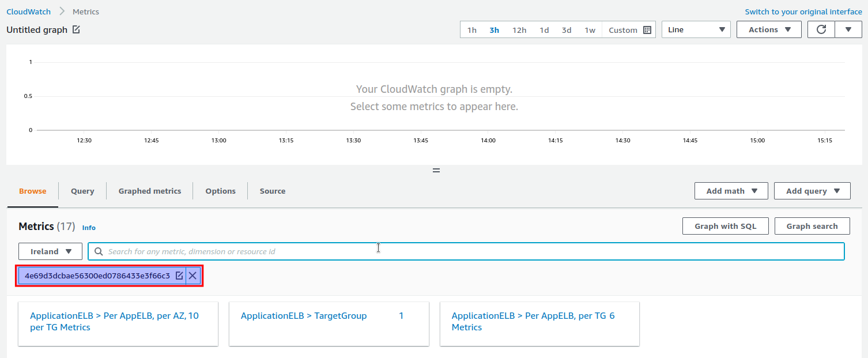Click the magnifier icon in the metrics search bar
This screenshot has width=868, height=358.
coord(98,251)
